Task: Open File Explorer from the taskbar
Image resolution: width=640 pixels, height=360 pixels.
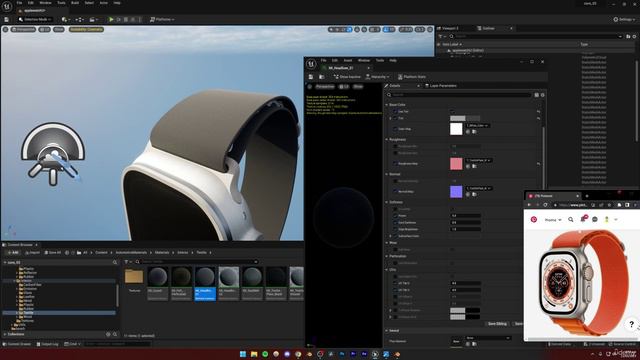Action: pyautogui.click(x=254, y=354)
